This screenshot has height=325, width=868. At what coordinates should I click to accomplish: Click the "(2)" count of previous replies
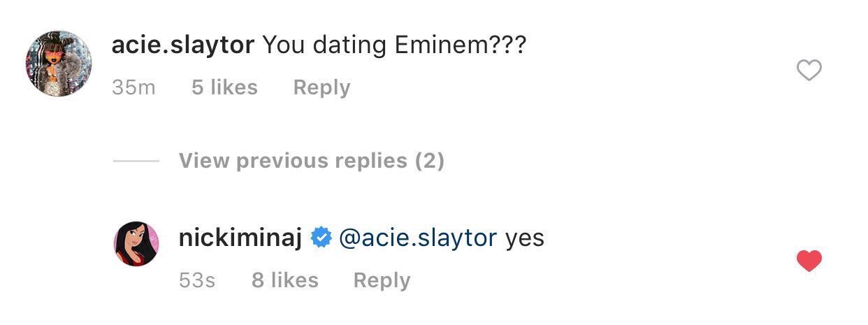429,161
